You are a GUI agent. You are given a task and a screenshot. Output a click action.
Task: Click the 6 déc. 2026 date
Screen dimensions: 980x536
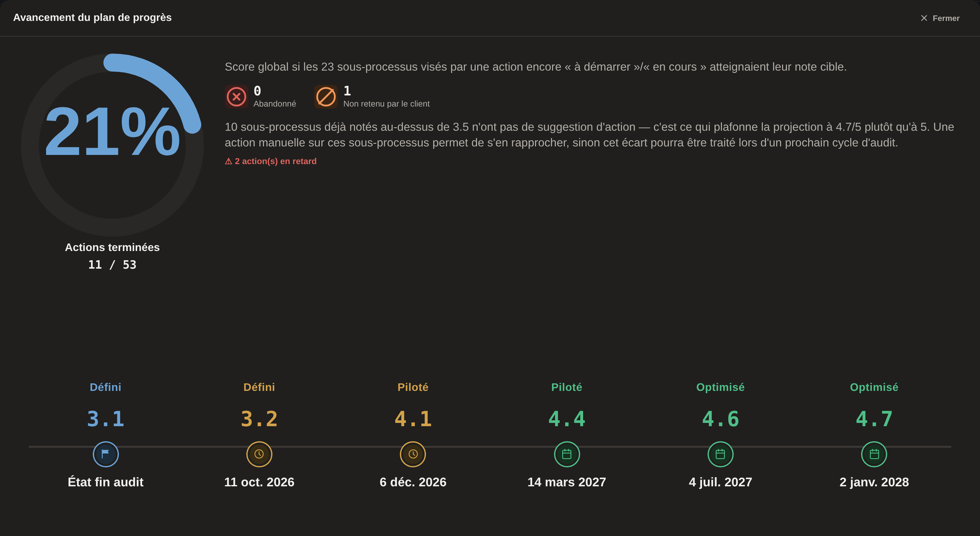click(x=413, y=482)
